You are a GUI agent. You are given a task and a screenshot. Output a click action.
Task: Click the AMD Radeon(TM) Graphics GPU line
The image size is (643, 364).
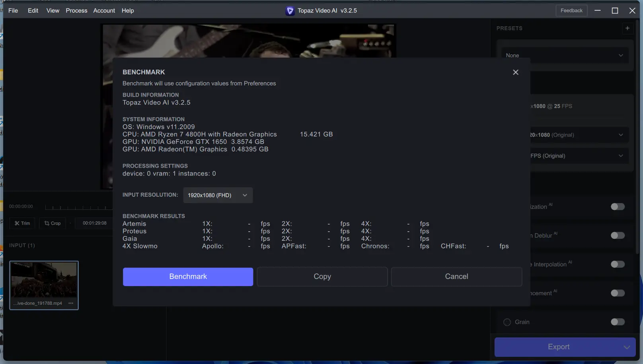pos(195,149)
